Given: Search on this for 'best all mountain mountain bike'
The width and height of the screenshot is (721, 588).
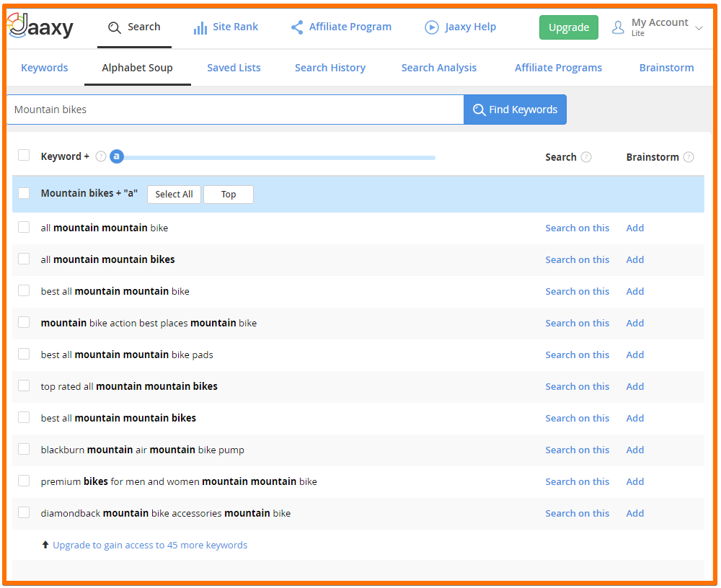Looking at the screenshot, I should [x=577, y=291].
